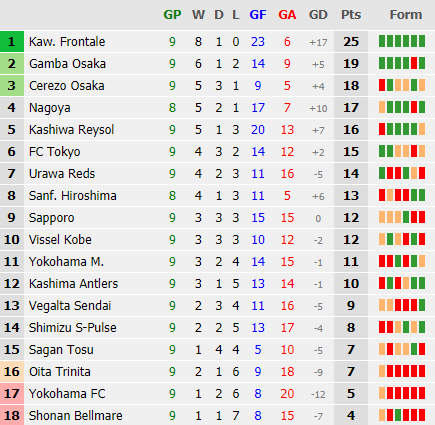Open the Gamba Osaka team link

click(67, 64)
